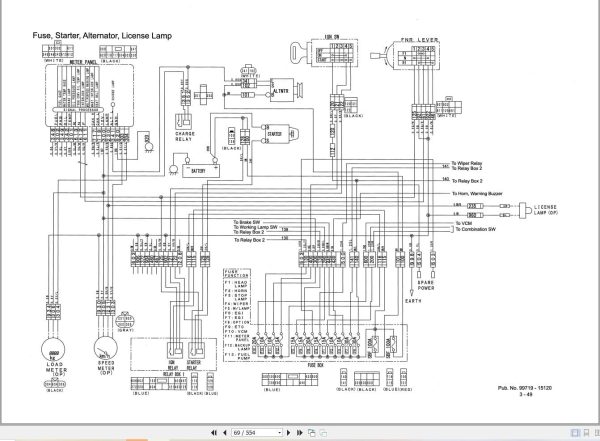Click the go-to-previous-view icon
This screenshot has height=441, width=600.
tap(312, 433)
